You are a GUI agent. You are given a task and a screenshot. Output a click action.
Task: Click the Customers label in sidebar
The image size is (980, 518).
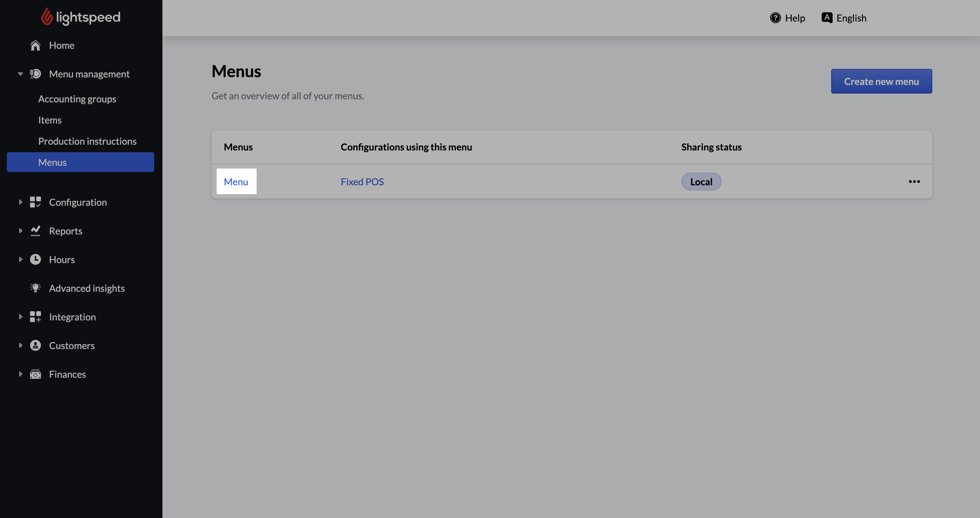[72, 345]
